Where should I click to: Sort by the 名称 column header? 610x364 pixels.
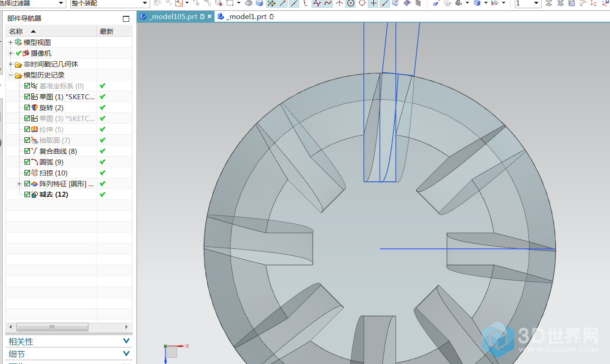[51, 31]
